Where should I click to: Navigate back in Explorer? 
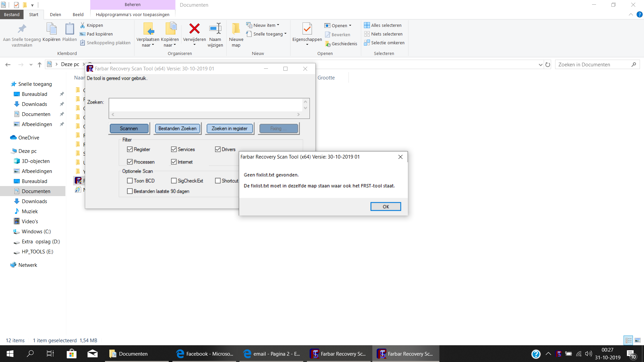(8, 65)
